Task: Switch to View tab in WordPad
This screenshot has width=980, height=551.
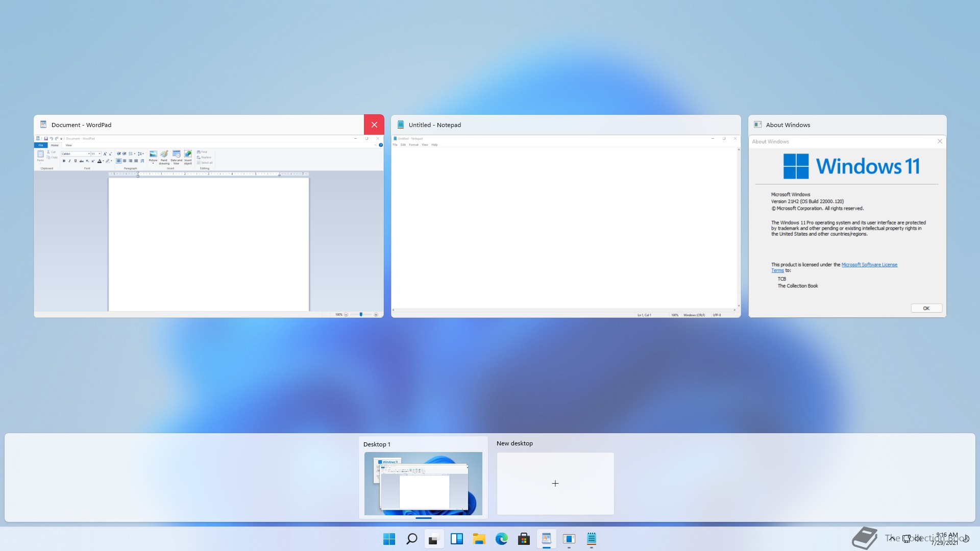Action: 68,145
